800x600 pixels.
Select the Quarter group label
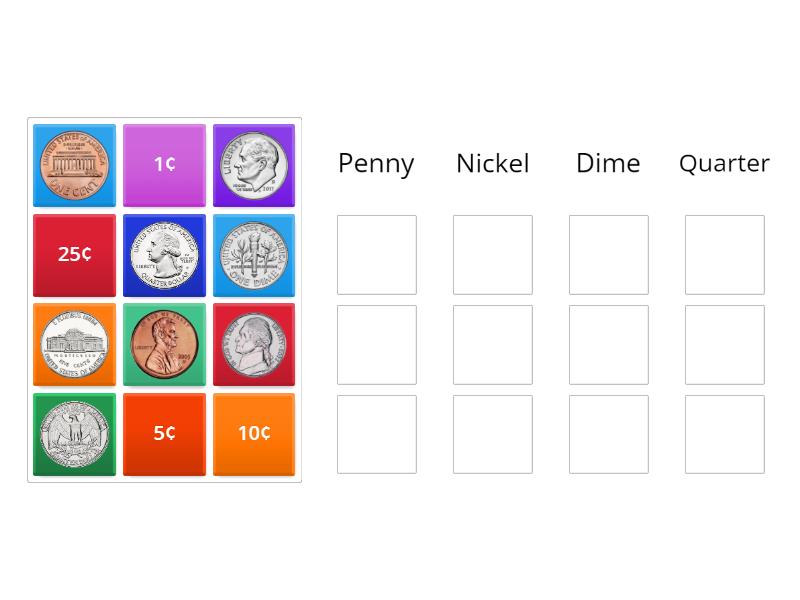724,163
